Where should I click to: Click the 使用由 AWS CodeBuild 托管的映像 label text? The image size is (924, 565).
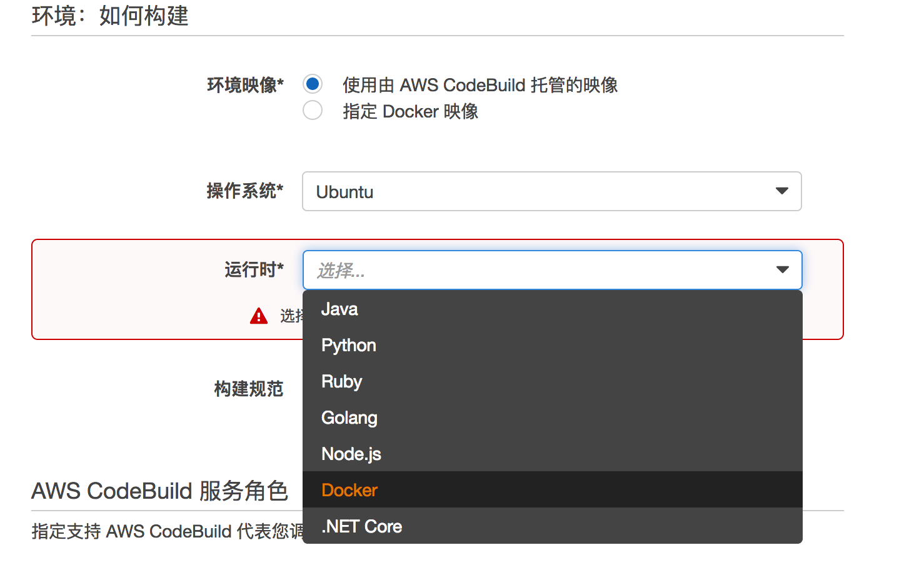[480, 85]
